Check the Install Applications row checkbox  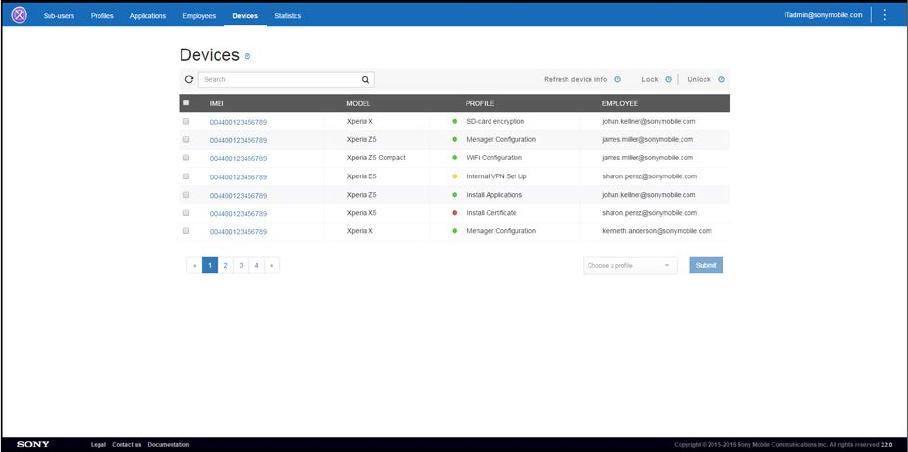[x=186, y=194]
